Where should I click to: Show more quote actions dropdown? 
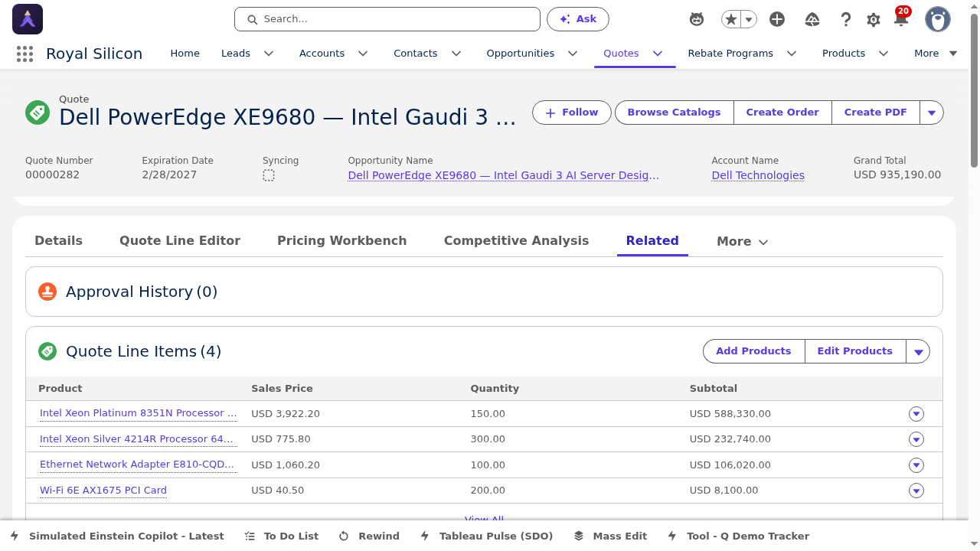[x=932, y=112]
